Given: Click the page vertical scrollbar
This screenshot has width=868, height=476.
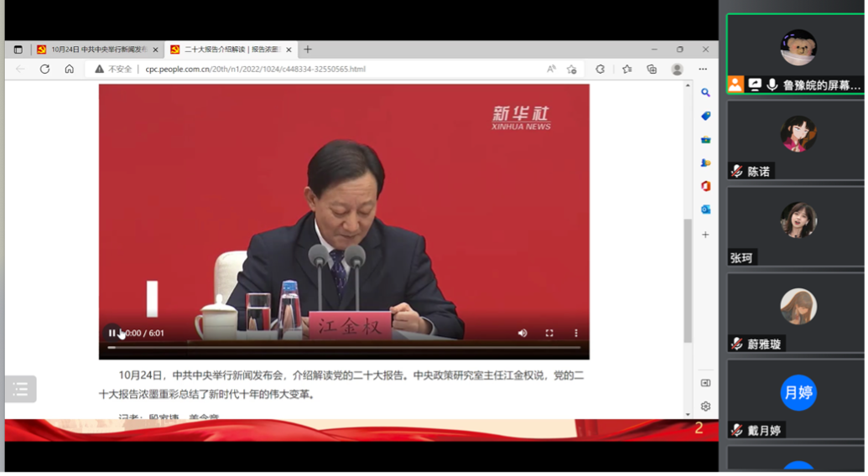Looking at the screenshot, I should (689, 282).
